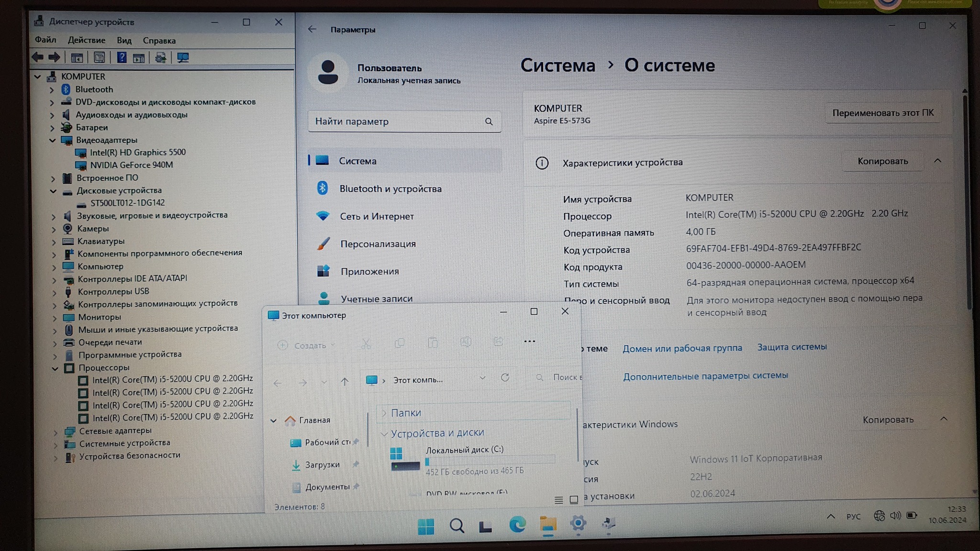
Task: Open Дополнительные параметры системы link
Action: click(705, 376)
